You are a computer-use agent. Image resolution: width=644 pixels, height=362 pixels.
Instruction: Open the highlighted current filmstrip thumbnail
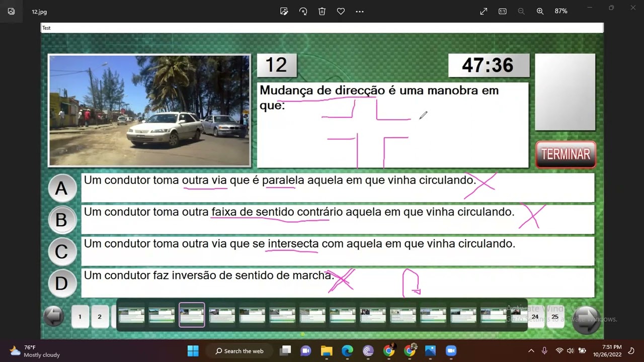click(192, 315)
